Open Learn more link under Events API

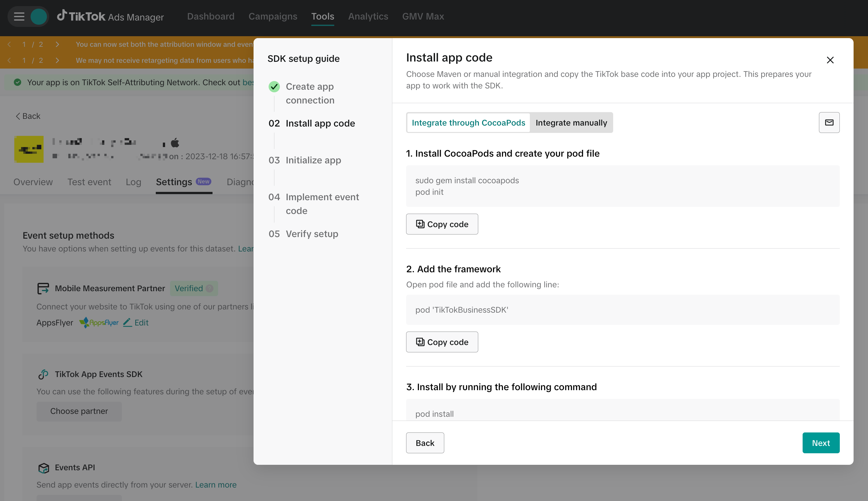215,484
